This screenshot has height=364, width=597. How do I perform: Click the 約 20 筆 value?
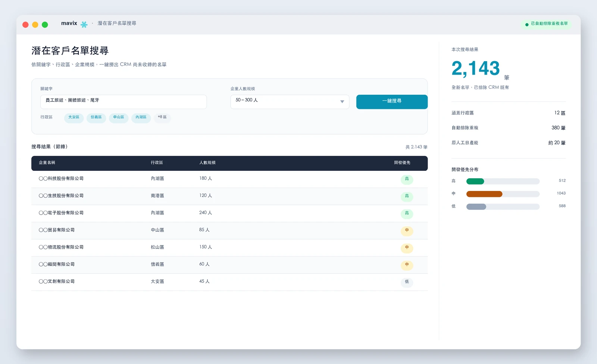pos(557,143)
